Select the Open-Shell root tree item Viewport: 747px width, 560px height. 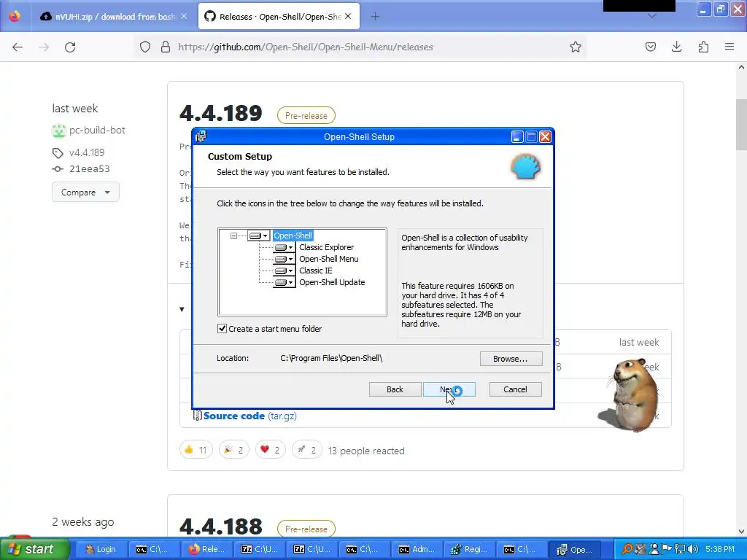293,236
